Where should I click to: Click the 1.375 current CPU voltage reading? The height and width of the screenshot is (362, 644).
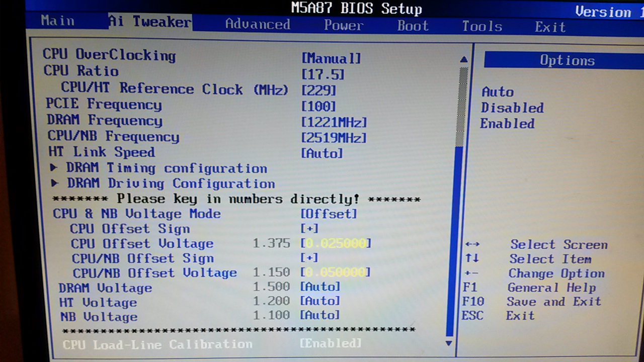272,243
